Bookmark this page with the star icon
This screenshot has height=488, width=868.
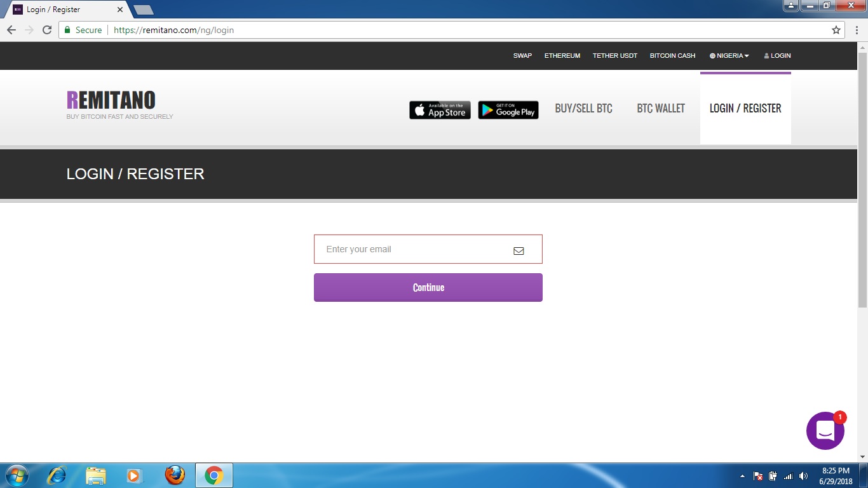tap(836, 30)
